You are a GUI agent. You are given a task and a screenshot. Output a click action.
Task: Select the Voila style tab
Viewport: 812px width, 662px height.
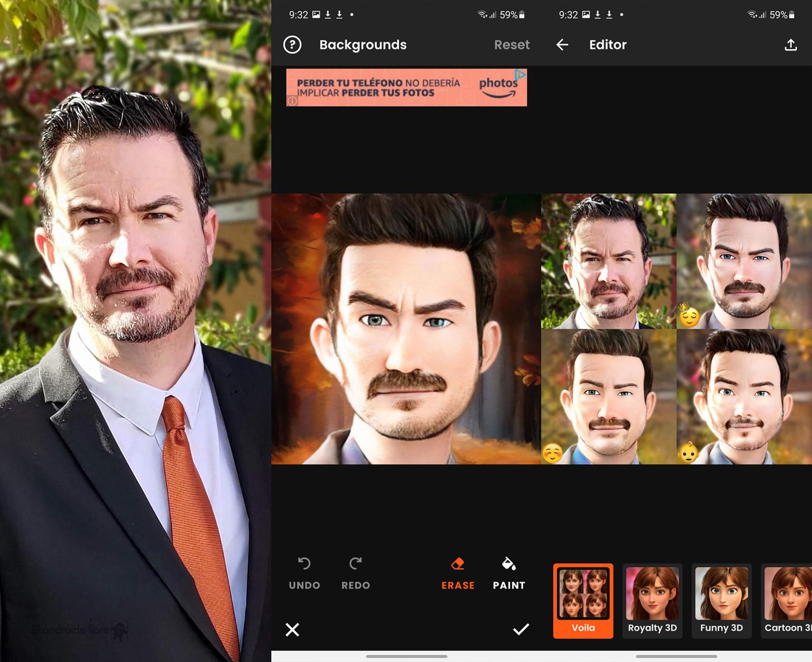coord(583,601)
